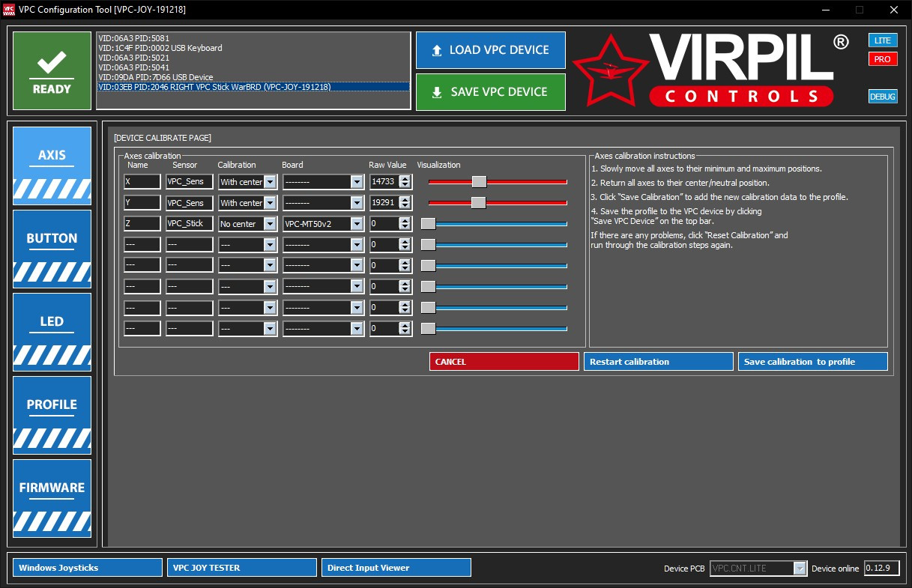Click the Y axis sensor field
Viewport: 912px width, 588px height.
click(x=190, y=202)
